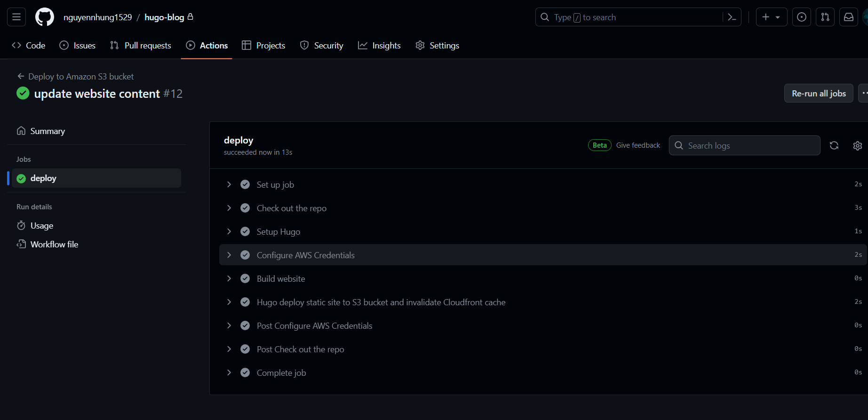This screenshot has height=420, width=868.
Task: Click the success check icon for Setup Hugo
Action: tap(245, 231)
